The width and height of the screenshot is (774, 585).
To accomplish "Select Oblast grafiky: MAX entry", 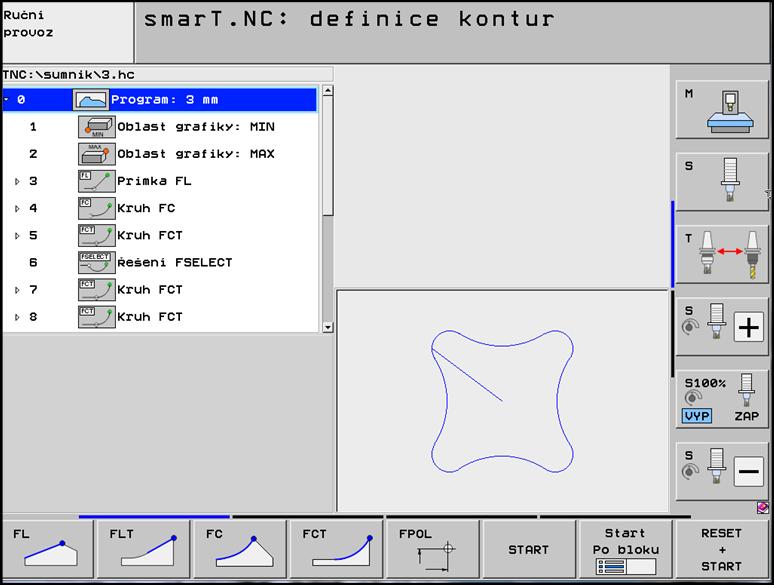I will point(195,154).
